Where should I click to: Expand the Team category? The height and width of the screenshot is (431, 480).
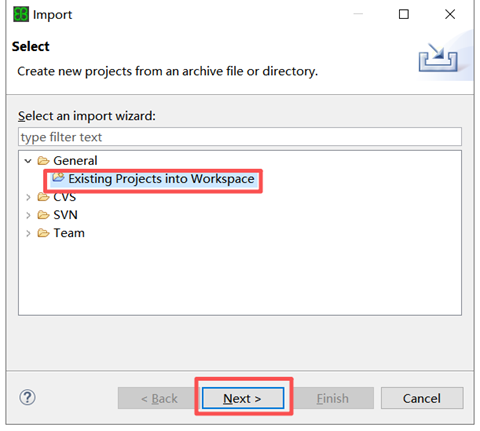(x=28, y=233)
